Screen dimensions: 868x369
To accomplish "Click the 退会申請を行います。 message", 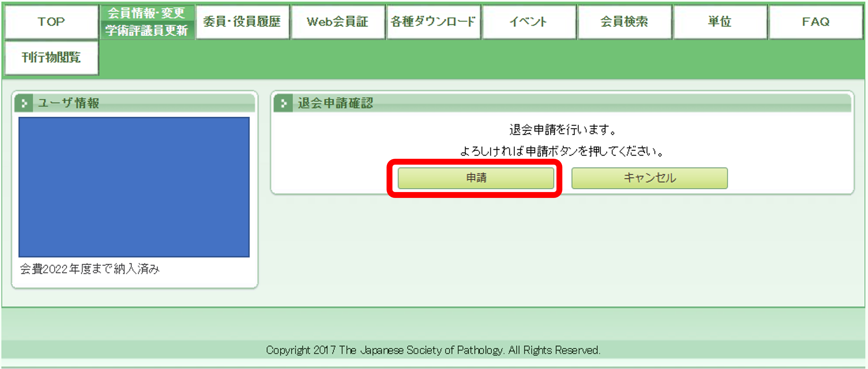I will click(x=563, y=129).
